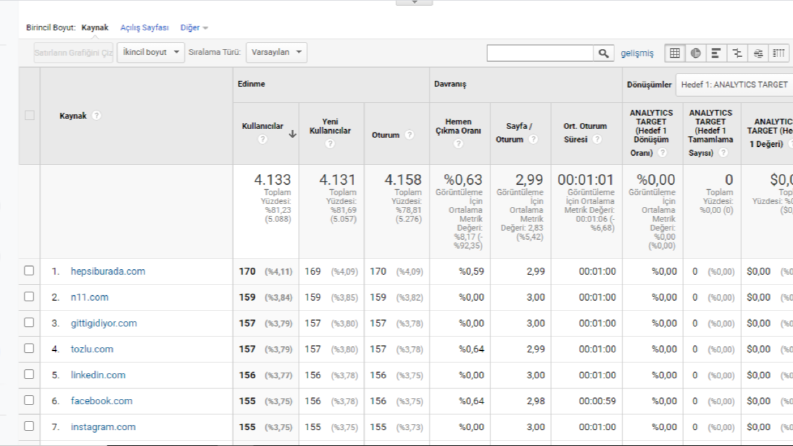Click hepsiburada.com bounce rate %0,59

pyautogui.click(x=471, y=272)
